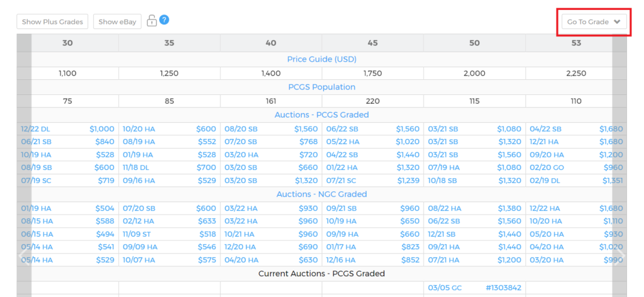Open the blue question mark help icon
Screen dimensions: 644x297
(164, 20)
